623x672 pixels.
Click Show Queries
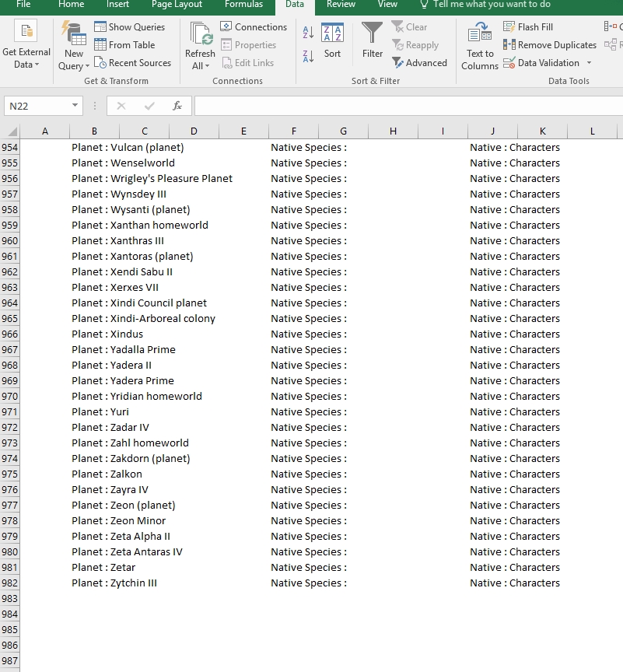130,27
